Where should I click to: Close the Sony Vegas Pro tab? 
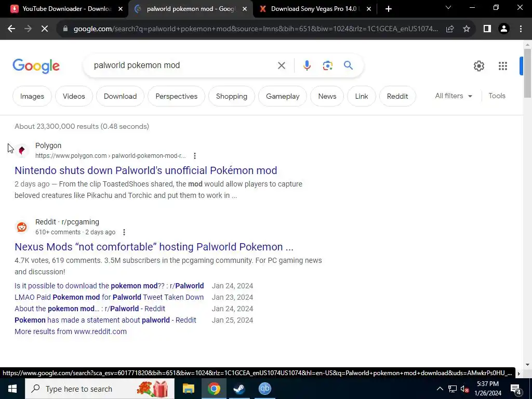369,9
